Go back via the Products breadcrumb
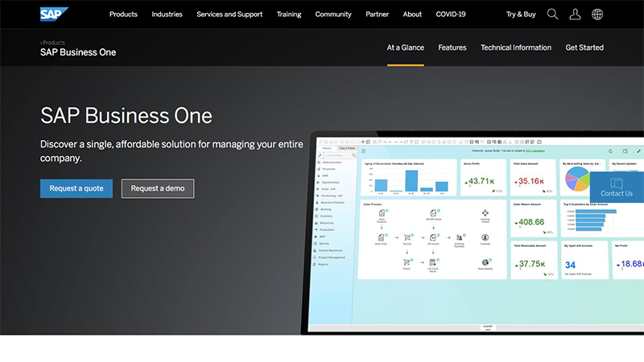 point(54,42)
